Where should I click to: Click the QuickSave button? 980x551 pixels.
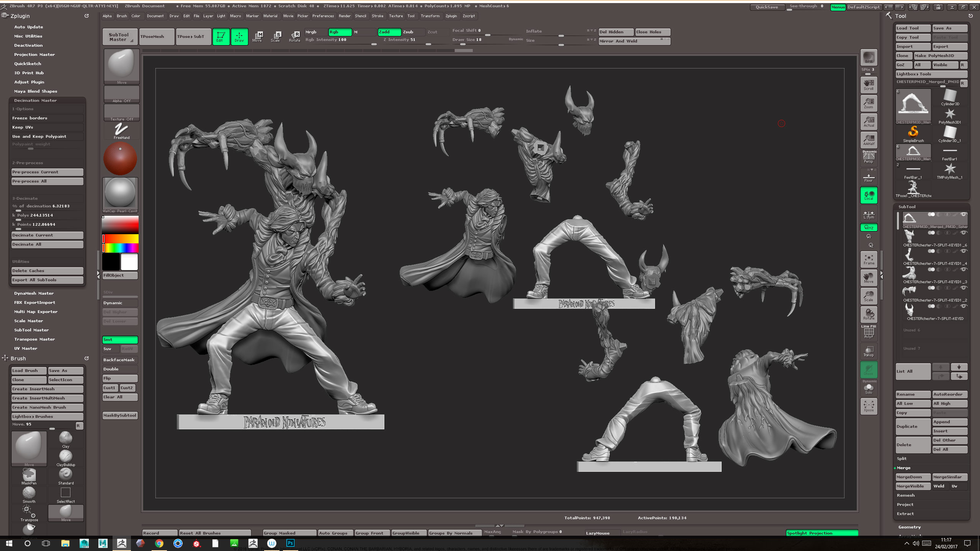(x=767, y=7)
